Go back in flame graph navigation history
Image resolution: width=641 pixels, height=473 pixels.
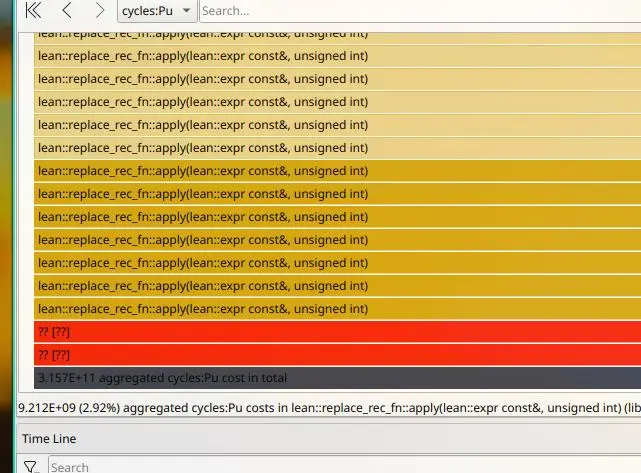click(66, 11)
